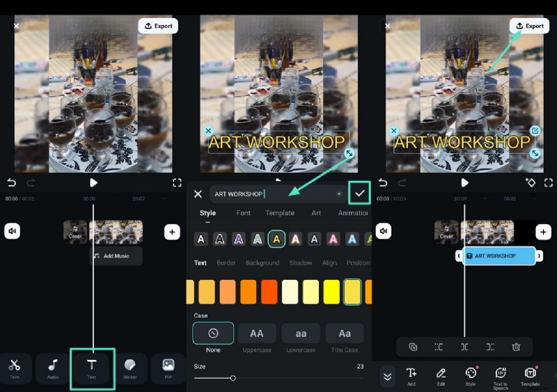
Task: Expand the text clip's left handle
Action: point(460,256)
